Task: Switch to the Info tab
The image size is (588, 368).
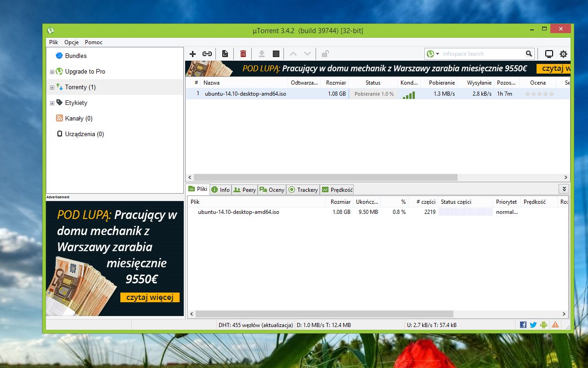Action: coord(220,190)
